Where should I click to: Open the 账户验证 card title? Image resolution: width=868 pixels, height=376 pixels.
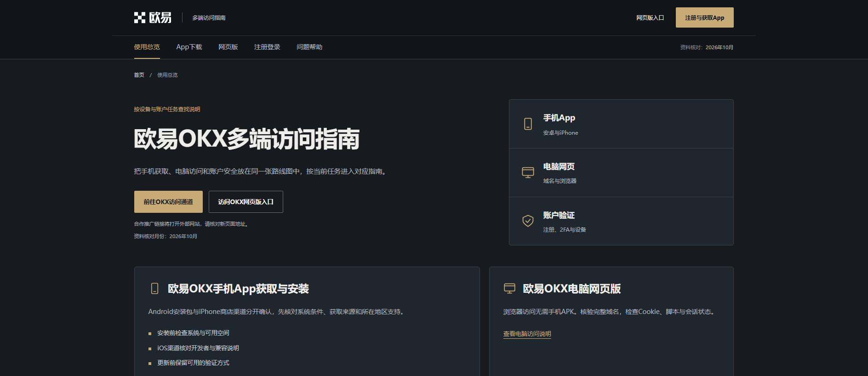tap(559, 215)
